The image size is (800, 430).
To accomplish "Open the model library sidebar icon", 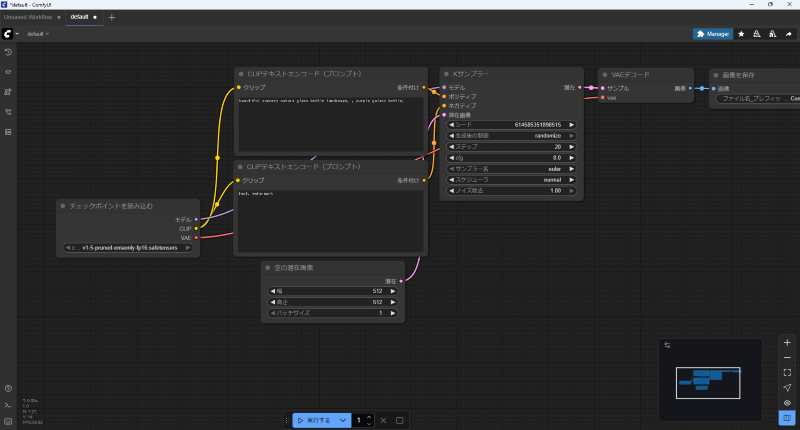I will pos(8,92).
